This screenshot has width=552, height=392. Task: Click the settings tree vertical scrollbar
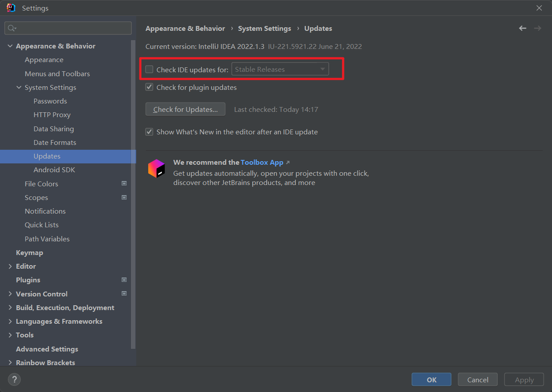click(x=134, y=194)
